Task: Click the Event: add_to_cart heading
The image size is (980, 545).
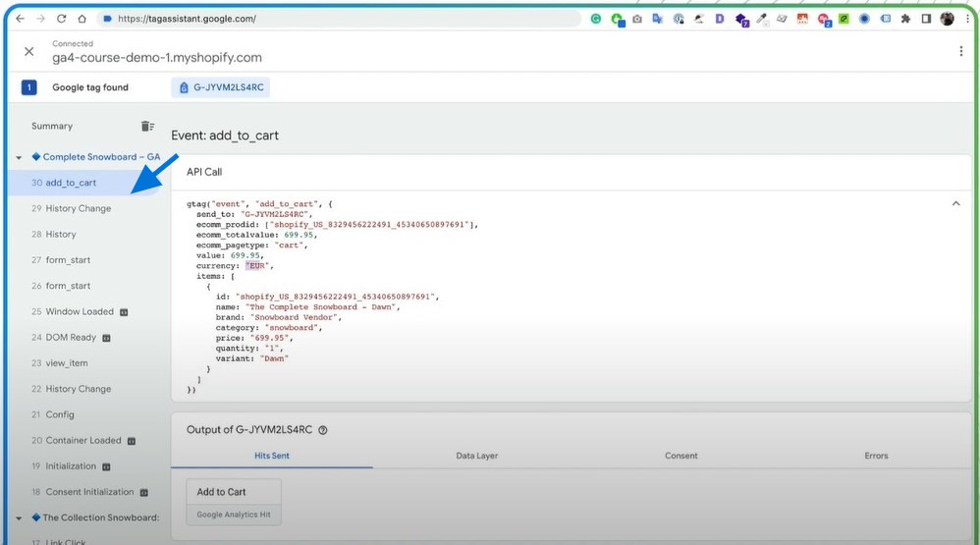Action: 225,136
